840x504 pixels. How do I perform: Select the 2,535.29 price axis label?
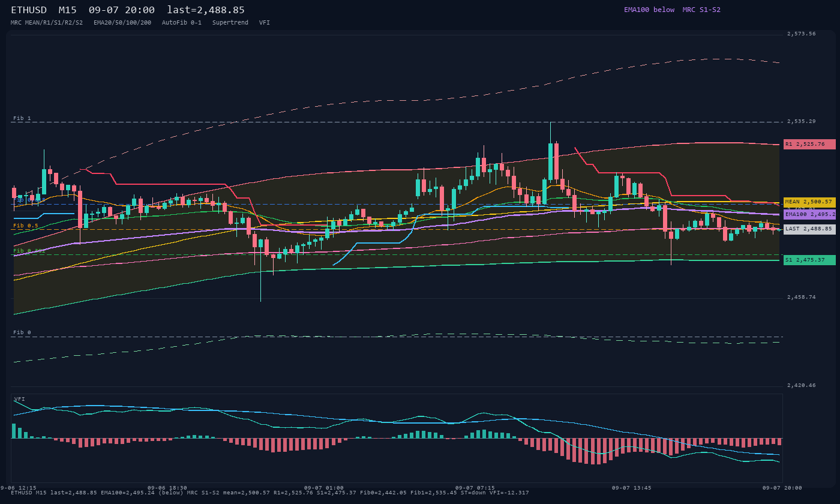pyautogui.click(x=802, y=121)
